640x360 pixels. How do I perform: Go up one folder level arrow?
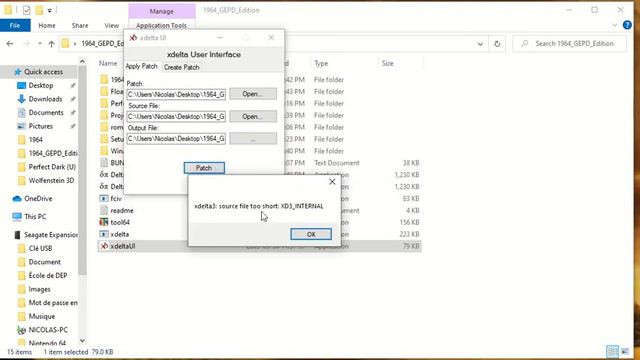51,44
